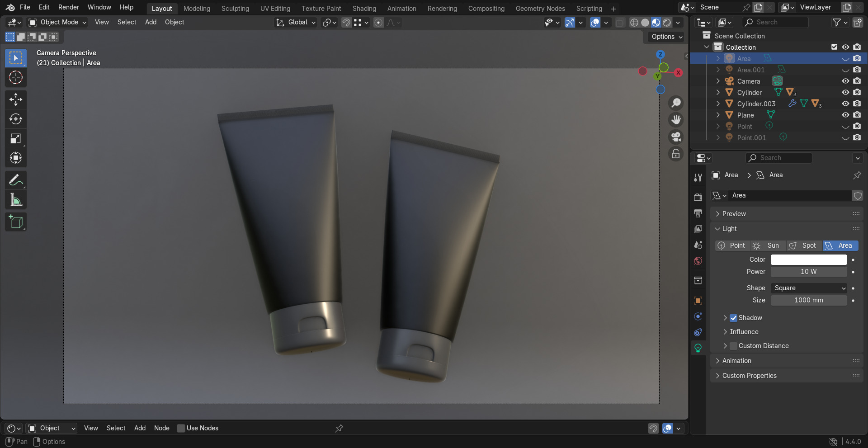Select the Move tool
Image resolution: width=868 pixels, height=448 pixels.
coord(16,99)
